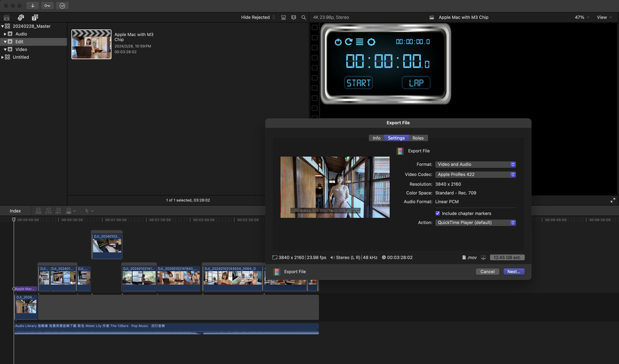Switch to the Settings tab in Export File
The width and height of the screenshot is (619, 364).
coord(396,138)
